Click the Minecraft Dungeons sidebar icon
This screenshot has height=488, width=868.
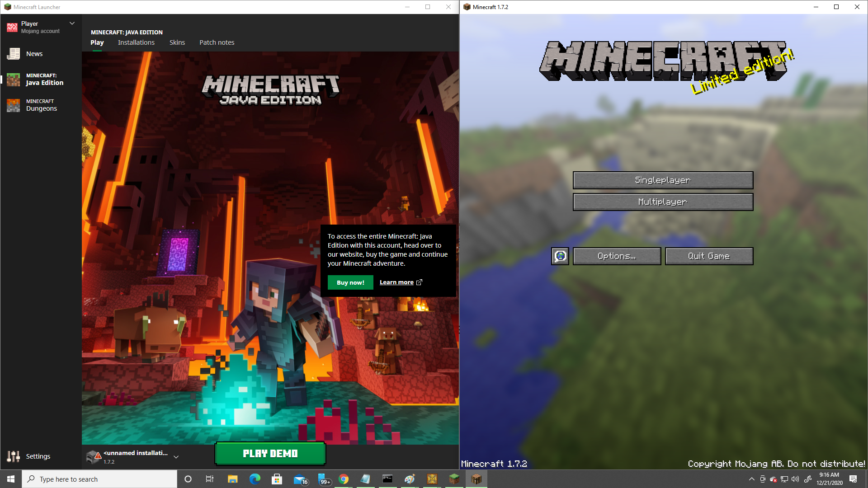pos(14,104)
